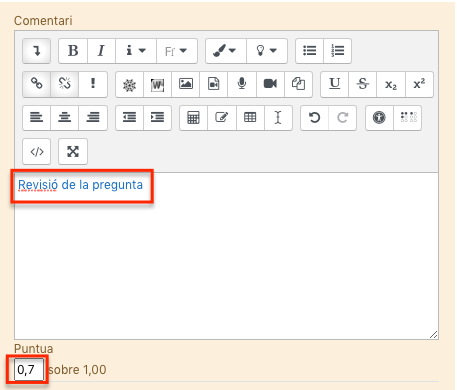Click the 'sobre 1,00' text
Viewport: 457px width, 390px height.
click(77, 370)
